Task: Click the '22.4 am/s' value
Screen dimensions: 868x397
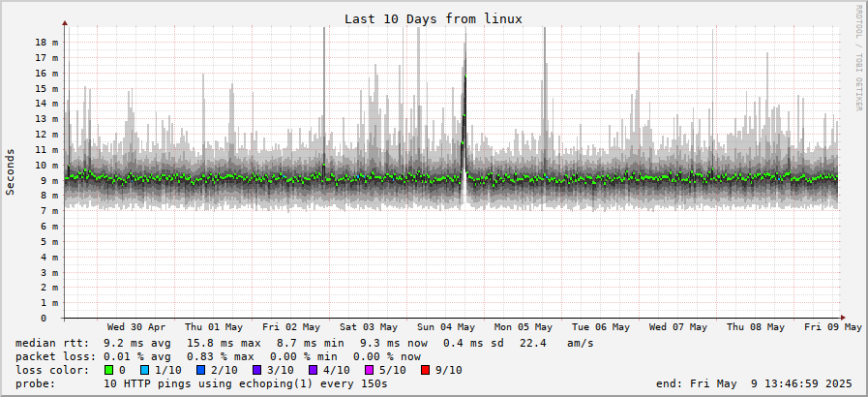Action: pyautogui.click(x=556, y=344)
